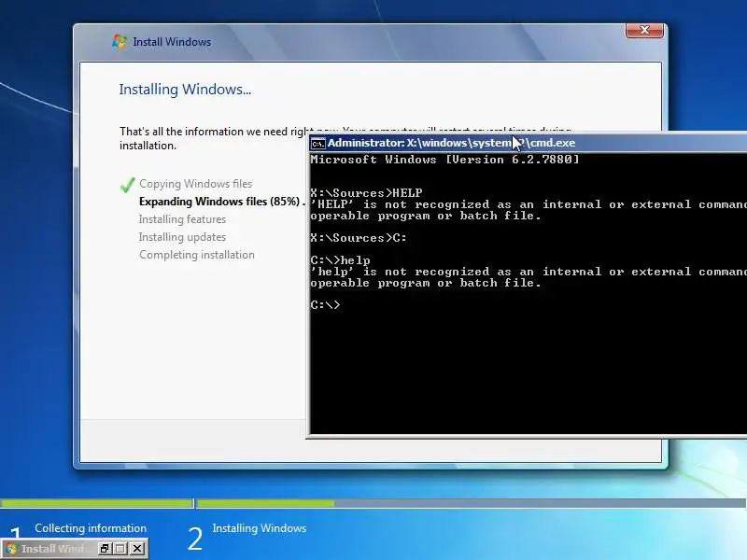Click the Administrator cmd.exe title bar
This screenshot has height=560, width=747.
[x=529, y=143]
